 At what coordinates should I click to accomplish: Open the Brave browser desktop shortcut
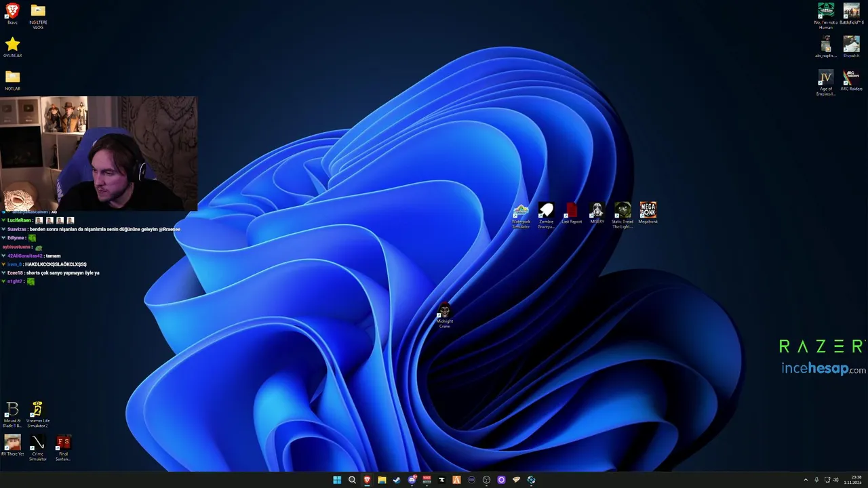12,14
